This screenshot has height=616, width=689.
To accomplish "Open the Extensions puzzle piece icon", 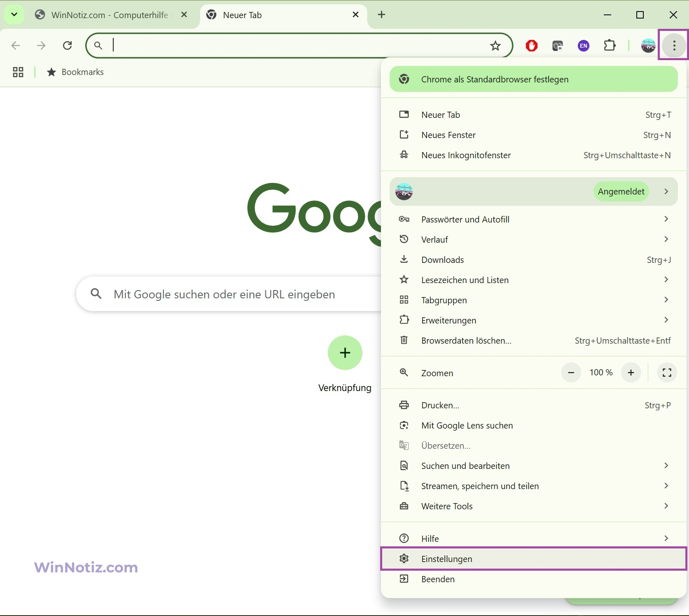I will (610, 45).
